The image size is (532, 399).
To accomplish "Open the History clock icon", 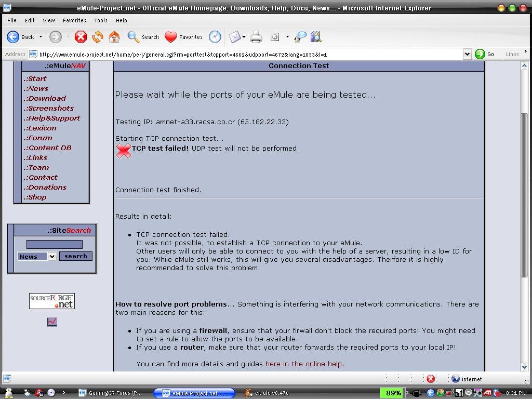I will pyautogui.click(x=215, y=37).
